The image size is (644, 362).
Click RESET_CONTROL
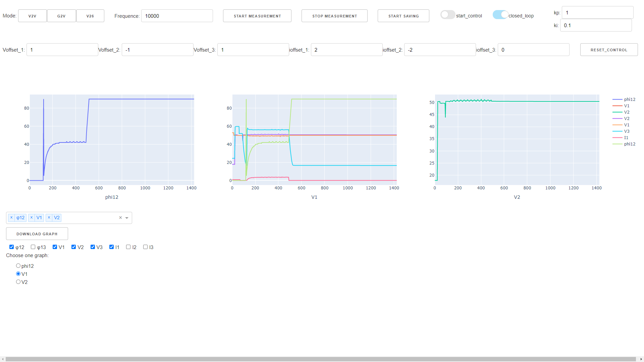point(609,50)
